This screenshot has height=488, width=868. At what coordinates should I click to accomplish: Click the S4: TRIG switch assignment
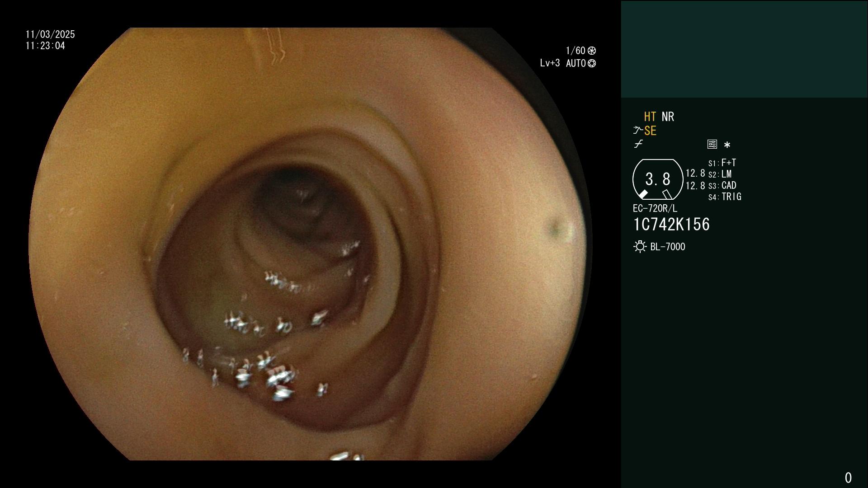click(725, 197)
